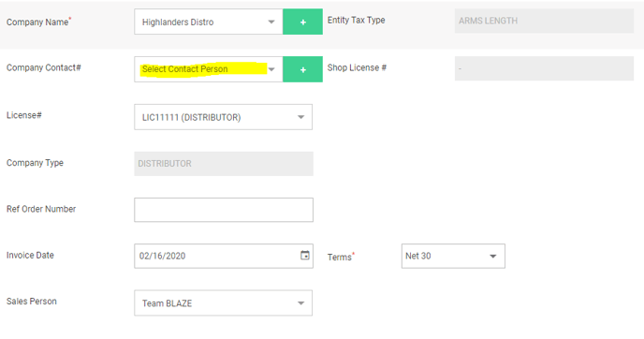644x339 pixels.
Task: Click the Invoice Date field 02/16/2020
Action: coord(224,256)
